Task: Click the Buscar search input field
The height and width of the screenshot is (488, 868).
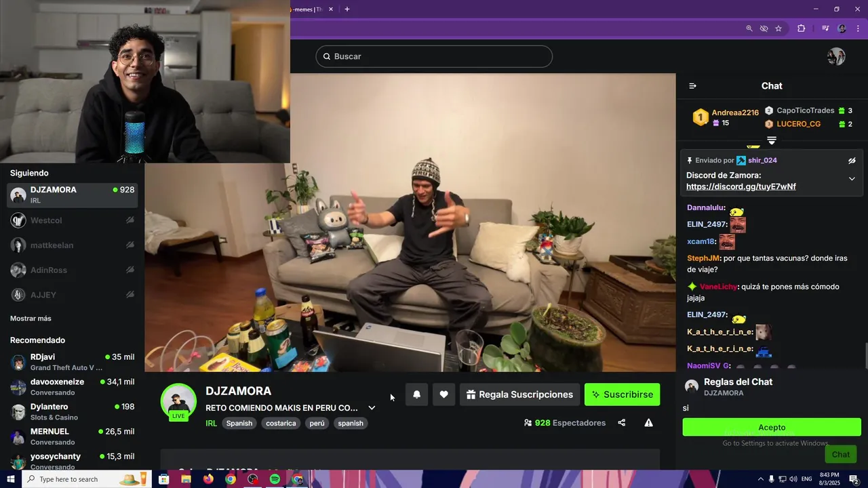Action: click(x=434, y=56)
